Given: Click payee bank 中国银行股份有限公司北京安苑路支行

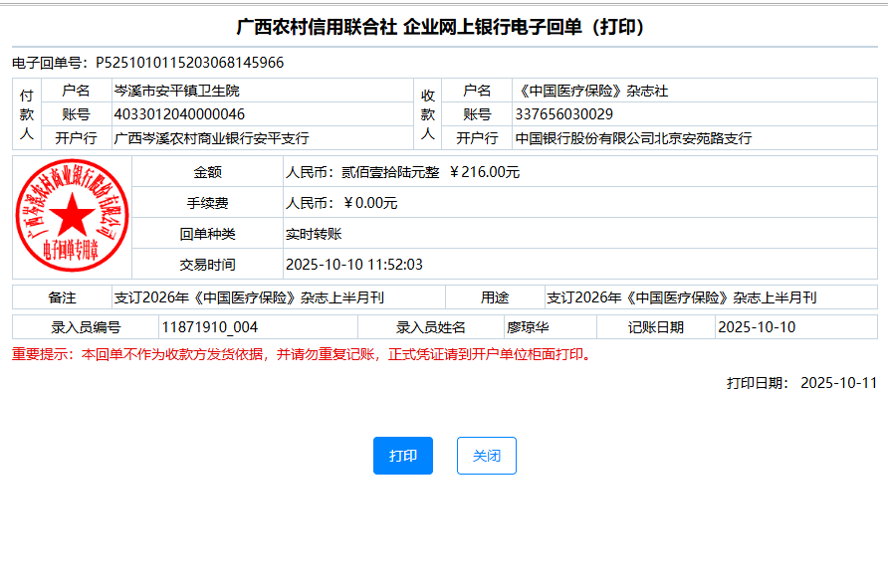Looking at the screenshot, I should pyautogui.click(x=633, y=138).
